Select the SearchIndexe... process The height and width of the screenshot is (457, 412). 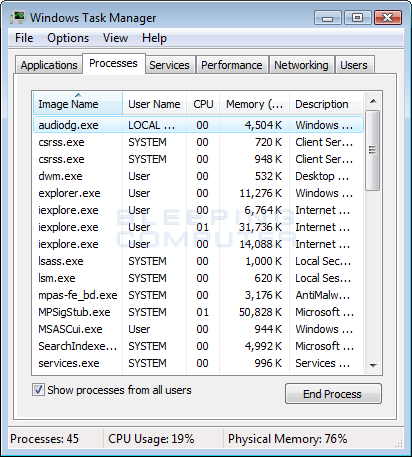198,346
